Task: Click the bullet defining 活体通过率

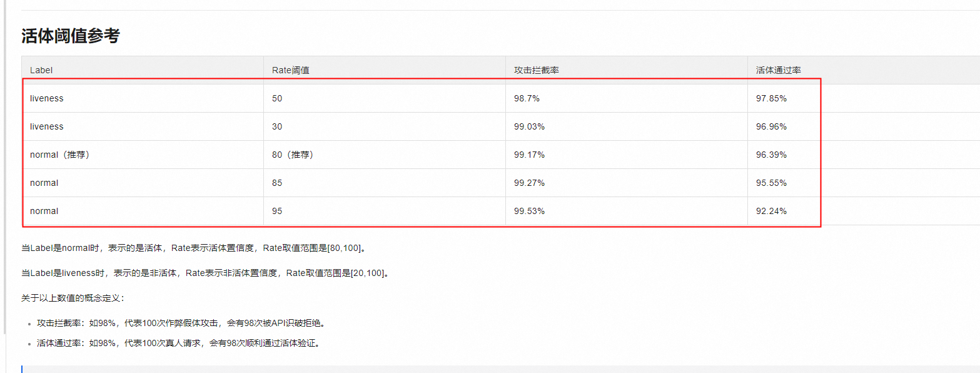Action: [178, 343]
